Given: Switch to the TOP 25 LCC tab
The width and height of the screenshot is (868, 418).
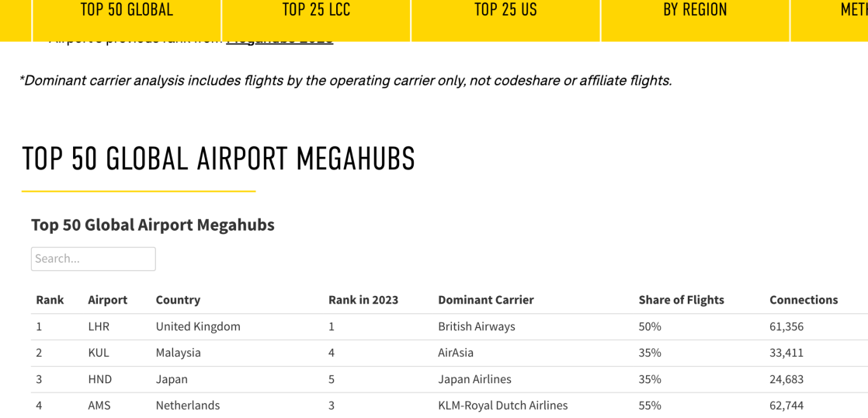Looking at the screenshot, I should pos(316,11).
